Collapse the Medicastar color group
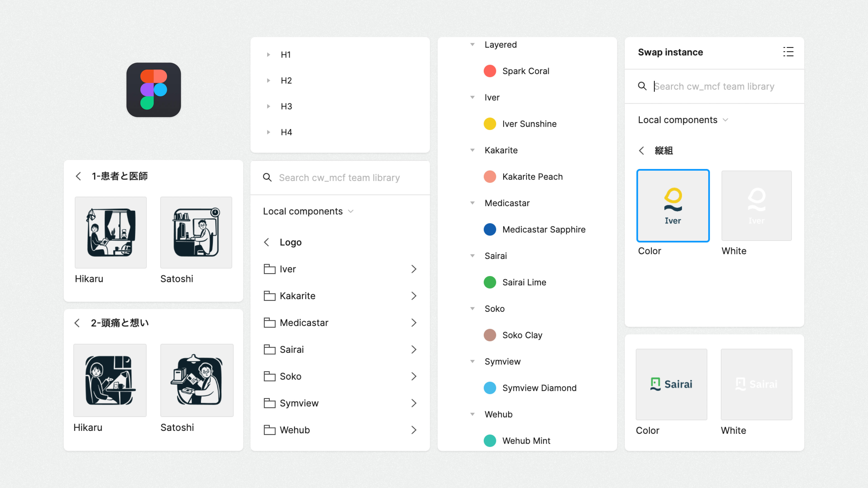The height and width of the screenshot is (488, 868). (472, 203)
